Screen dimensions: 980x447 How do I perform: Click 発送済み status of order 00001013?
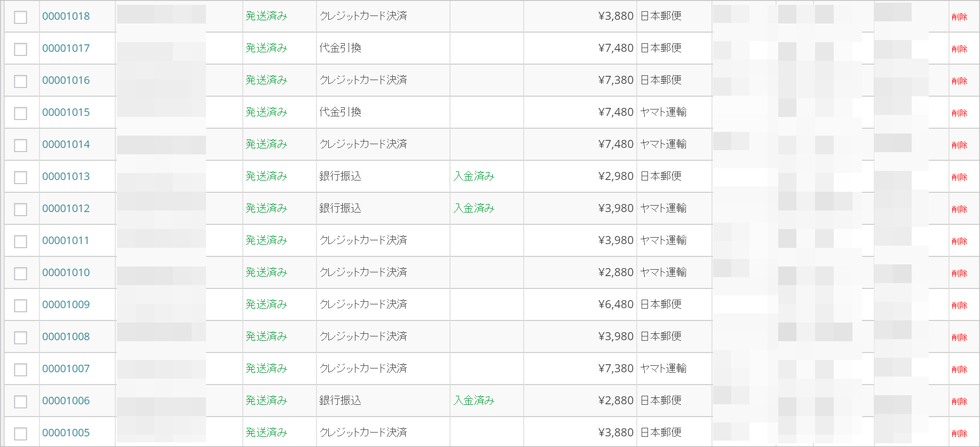click(266, 176)
